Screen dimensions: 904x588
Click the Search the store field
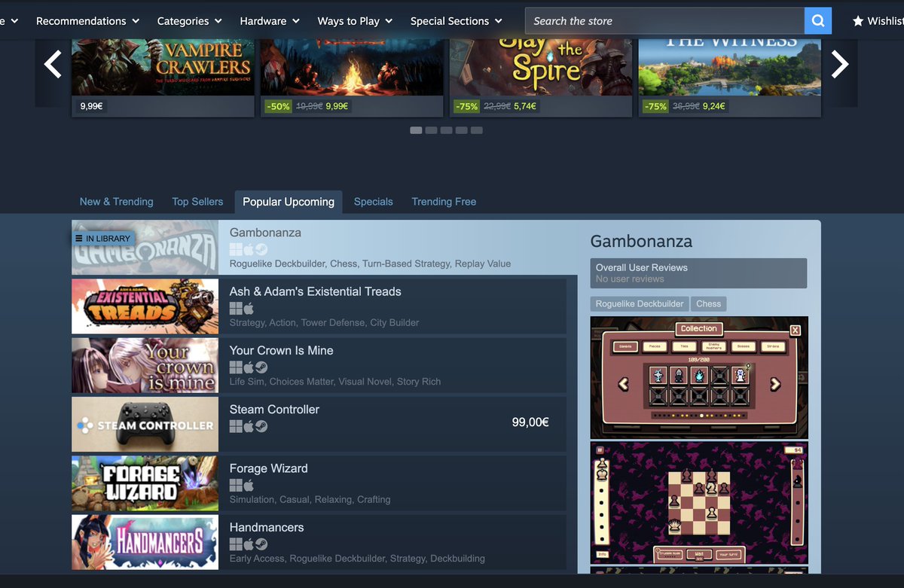coord(664,21)
